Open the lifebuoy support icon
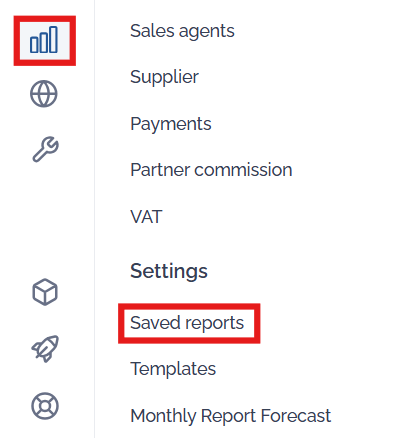This screenshot has width=417, height=438. [x=45, y=406]
